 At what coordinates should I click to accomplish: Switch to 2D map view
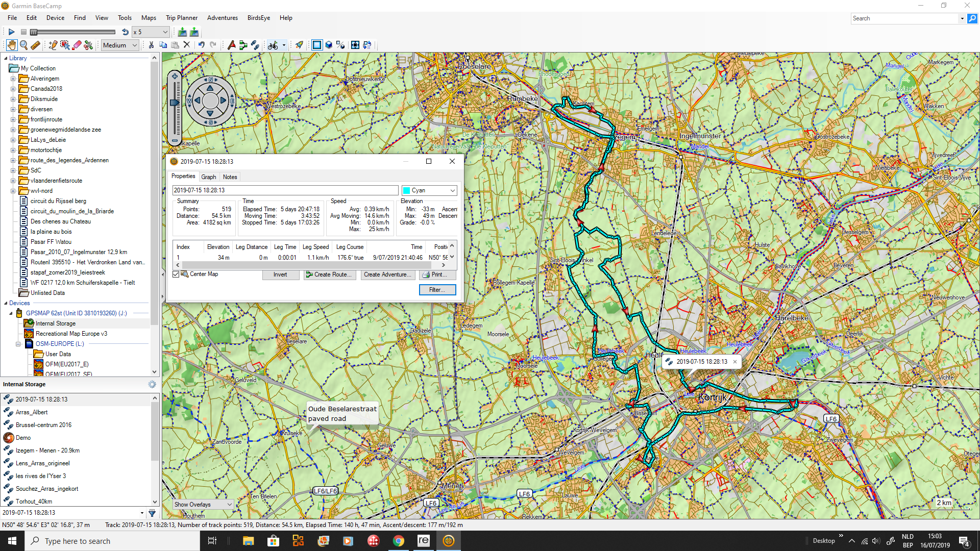pyautogui.click(x=317, y=45)
